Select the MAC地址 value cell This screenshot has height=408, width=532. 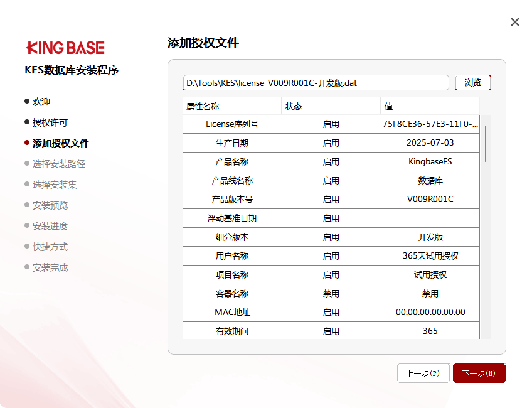coord(430,313)
